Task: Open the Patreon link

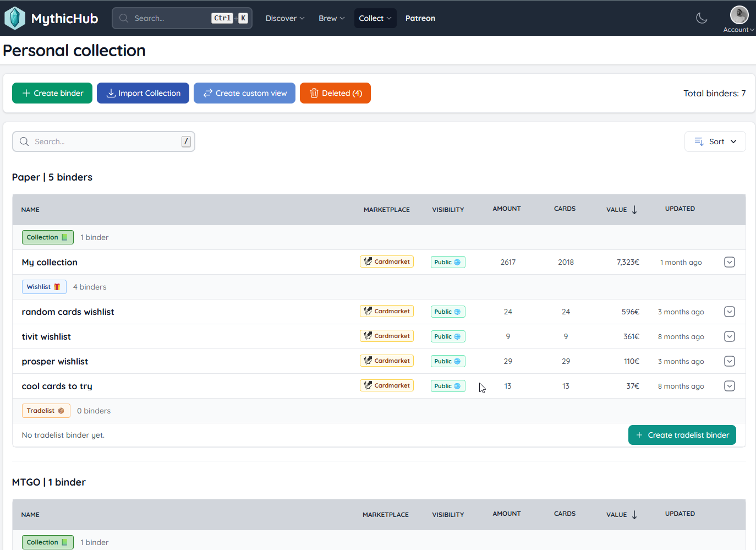Action: pos(420,18)
